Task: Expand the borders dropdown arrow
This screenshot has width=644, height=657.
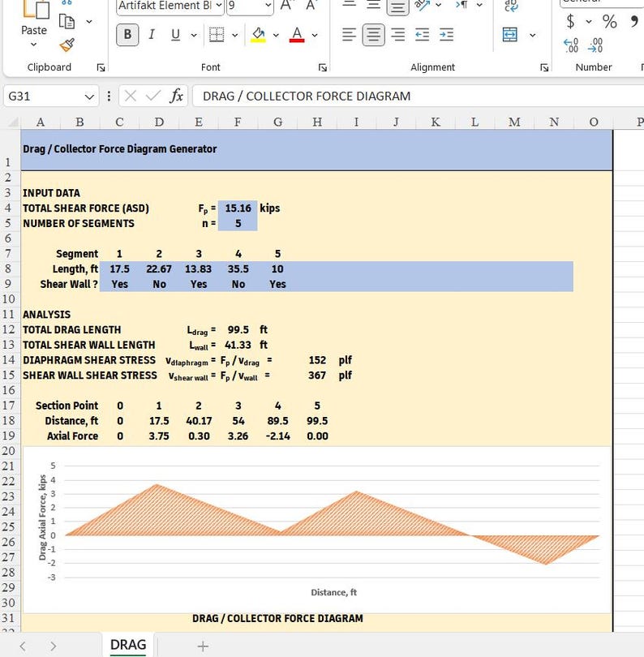Action: (x=234, y=35)
